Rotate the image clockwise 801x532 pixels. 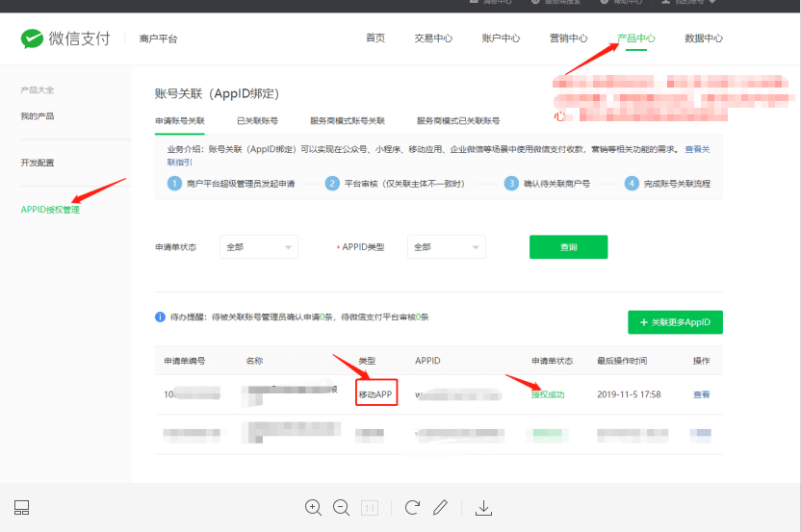412,508
